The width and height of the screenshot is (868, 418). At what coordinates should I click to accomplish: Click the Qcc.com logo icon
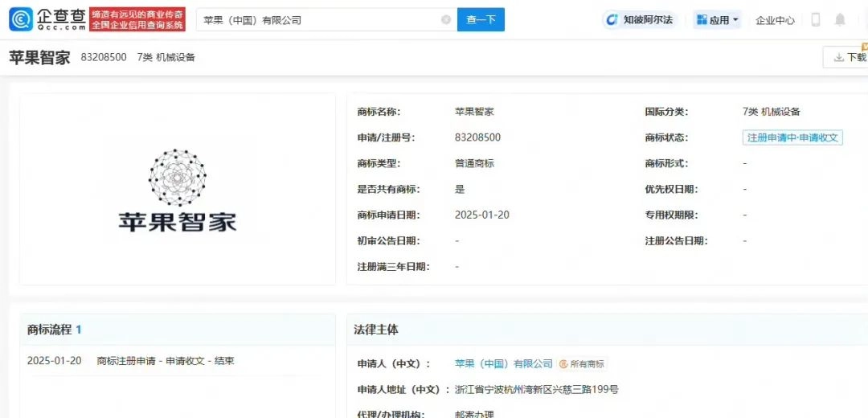[x=20, y=20]
